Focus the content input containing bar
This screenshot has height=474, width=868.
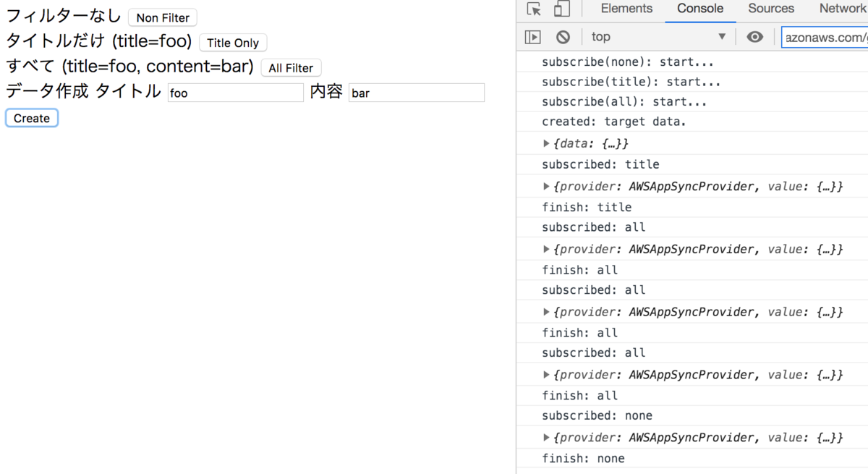pos(417,93)
